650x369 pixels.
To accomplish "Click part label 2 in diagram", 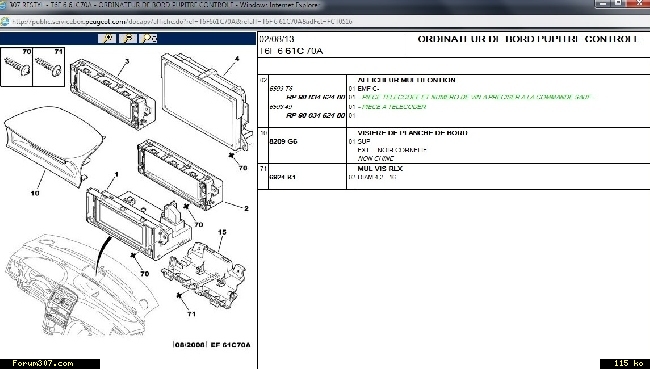I will [x=246, y=209].
